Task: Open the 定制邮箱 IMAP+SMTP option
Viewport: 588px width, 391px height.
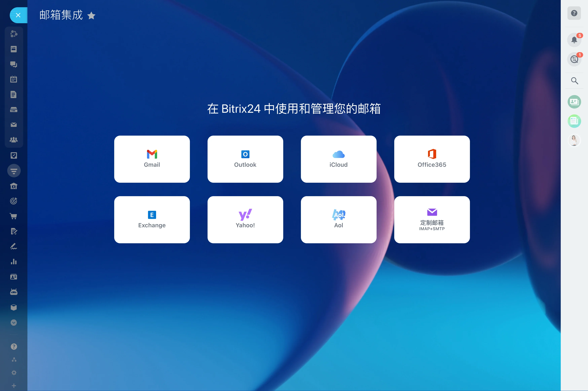Action: tap(432, 220)
